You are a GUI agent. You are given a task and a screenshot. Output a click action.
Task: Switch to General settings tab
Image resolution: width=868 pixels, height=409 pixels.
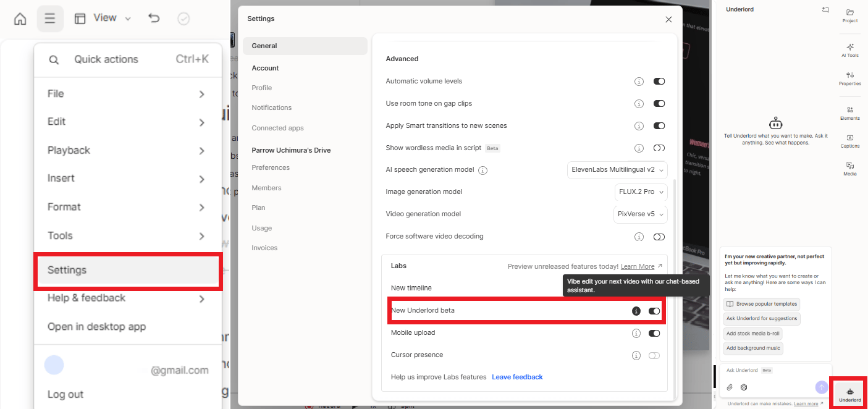pos(305,46)
